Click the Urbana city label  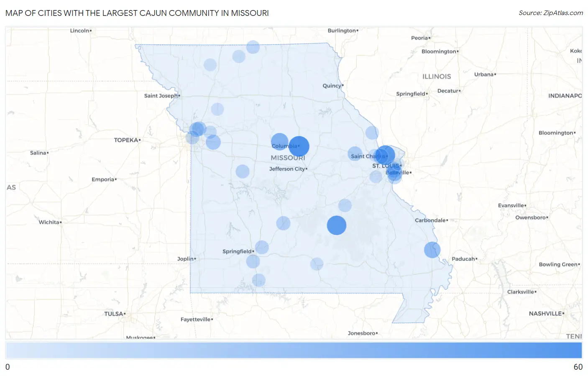click(484, 74)
